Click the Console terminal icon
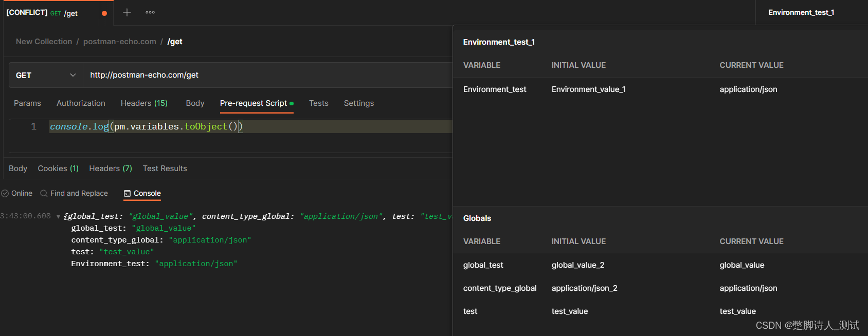Screen dimensions: 868x336 pos(127,194)
